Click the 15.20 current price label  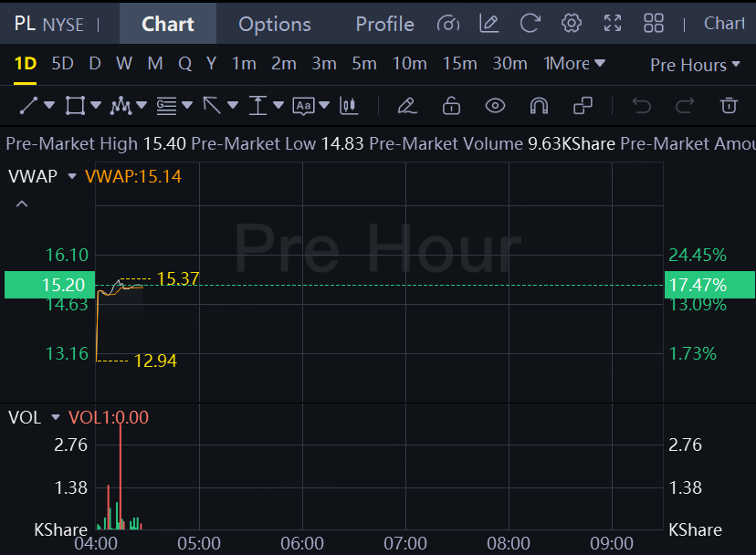tap(49, 285)
